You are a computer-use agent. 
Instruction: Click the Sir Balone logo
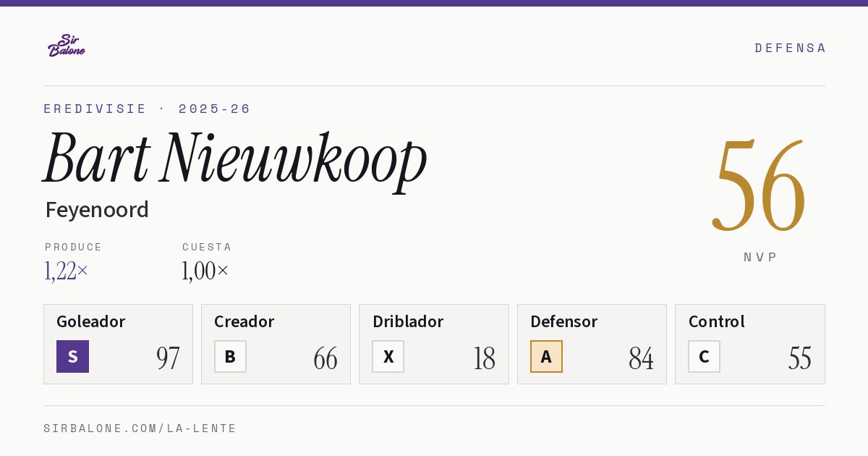pyautogui.click(x=67, y=46)
